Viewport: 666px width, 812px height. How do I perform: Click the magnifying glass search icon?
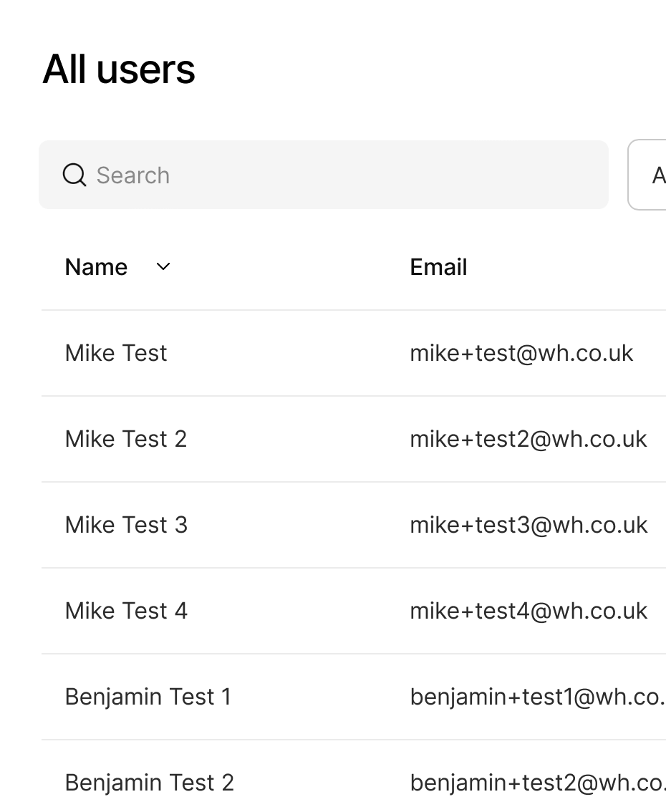[x=74, y=175]
